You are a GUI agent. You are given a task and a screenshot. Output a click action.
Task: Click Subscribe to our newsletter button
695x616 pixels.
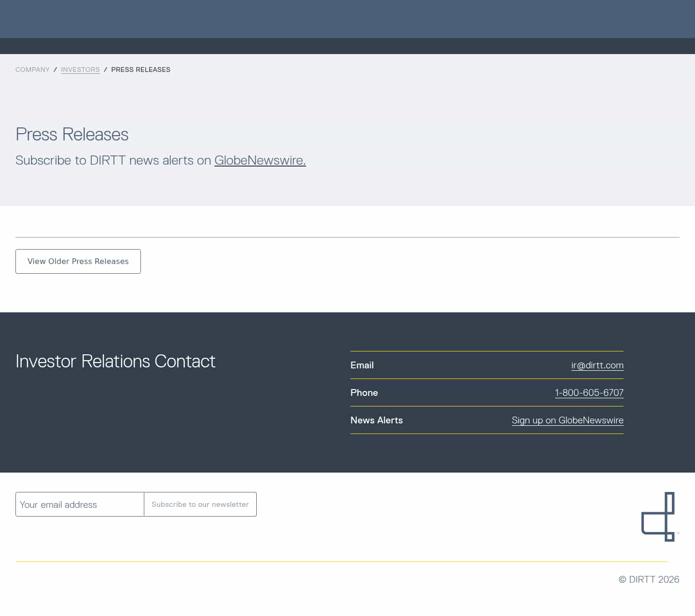coord(200,504)
